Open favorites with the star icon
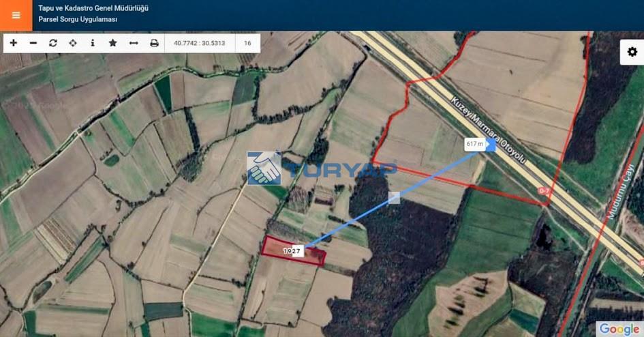This screenshot has height=337, width=644. 112,43
